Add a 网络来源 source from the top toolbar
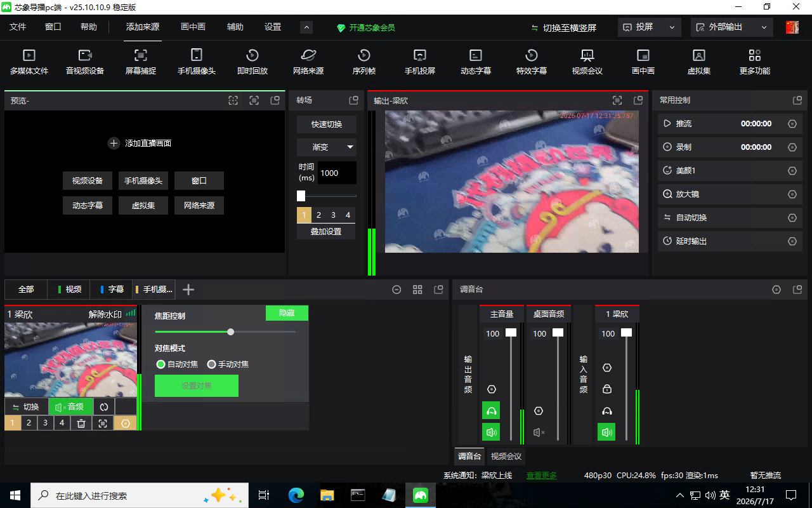The height and width of the screenshot is (508, 812). pos(308,62)
